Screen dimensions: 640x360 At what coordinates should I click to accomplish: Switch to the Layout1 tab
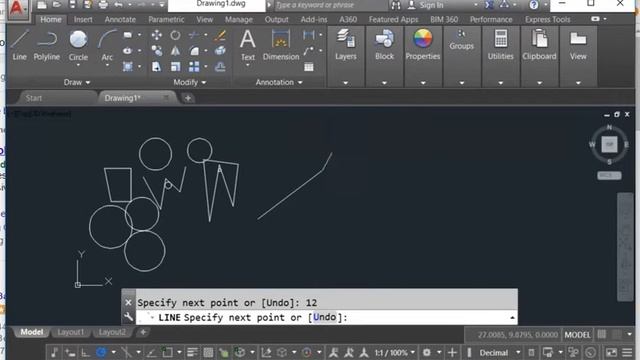70,332
